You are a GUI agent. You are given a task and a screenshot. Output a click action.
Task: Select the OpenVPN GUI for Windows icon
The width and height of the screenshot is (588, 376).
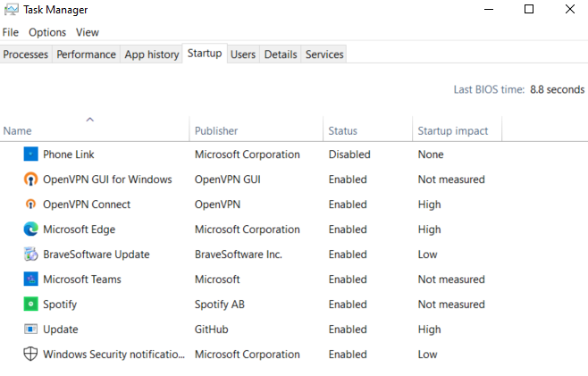[x=30, y=180]
